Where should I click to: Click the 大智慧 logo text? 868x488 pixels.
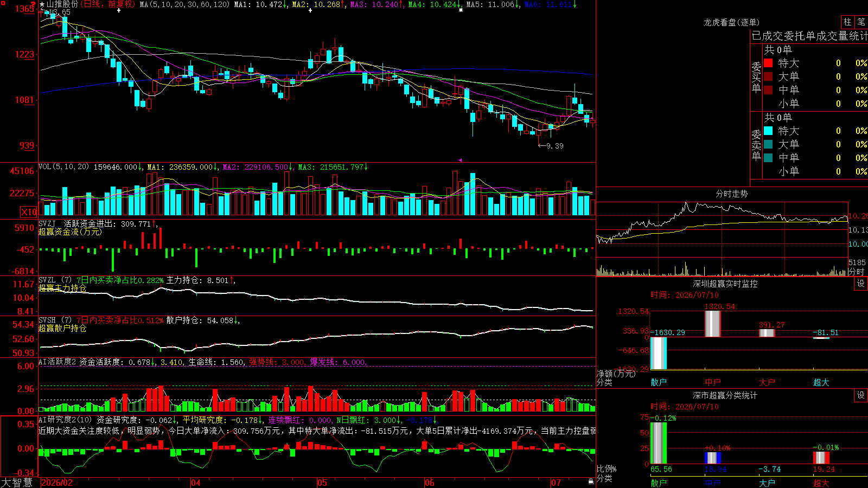[17, 483]
